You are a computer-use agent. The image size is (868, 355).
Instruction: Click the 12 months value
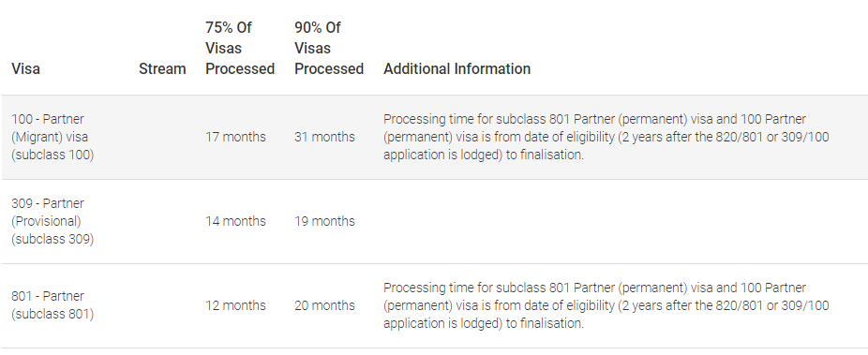click(235, 305)
